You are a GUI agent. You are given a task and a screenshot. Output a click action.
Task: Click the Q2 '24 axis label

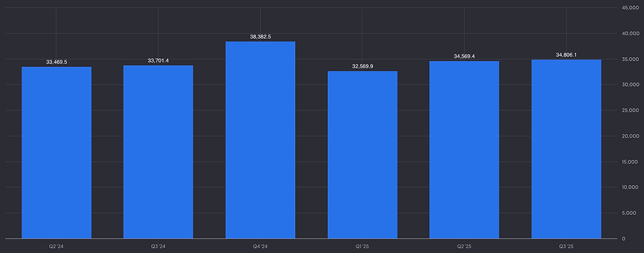[57, 246]
